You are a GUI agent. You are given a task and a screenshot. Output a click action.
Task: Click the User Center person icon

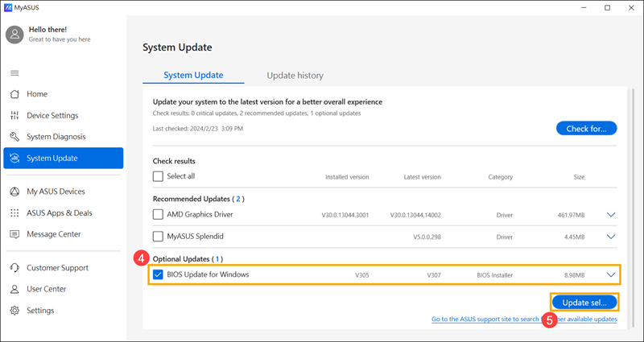[x=14, y=289]
